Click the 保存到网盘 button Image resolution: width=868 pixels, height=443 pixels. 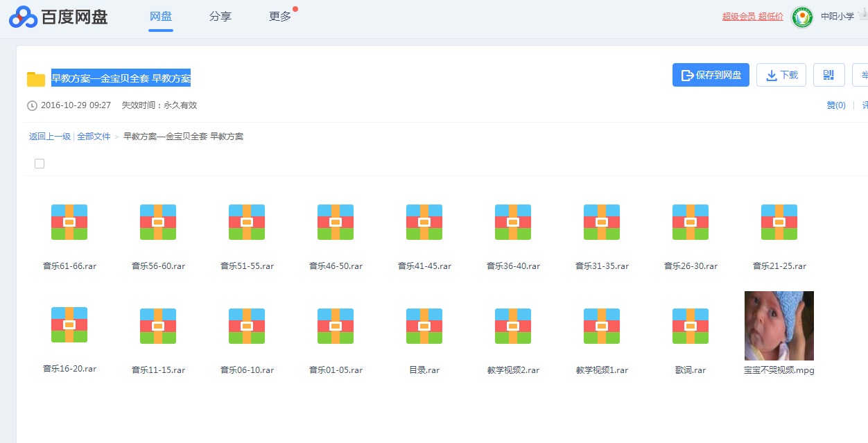(711, 74)
